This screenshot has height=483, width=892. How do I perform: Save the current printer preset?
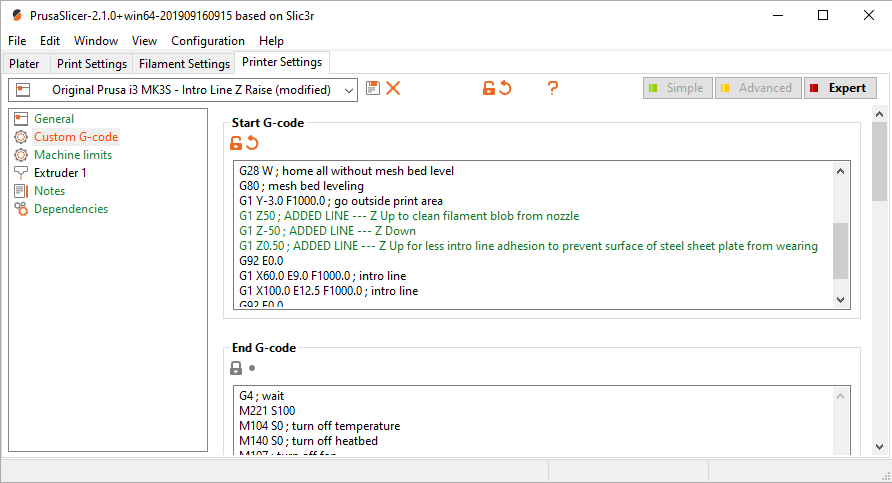[373, 88]
